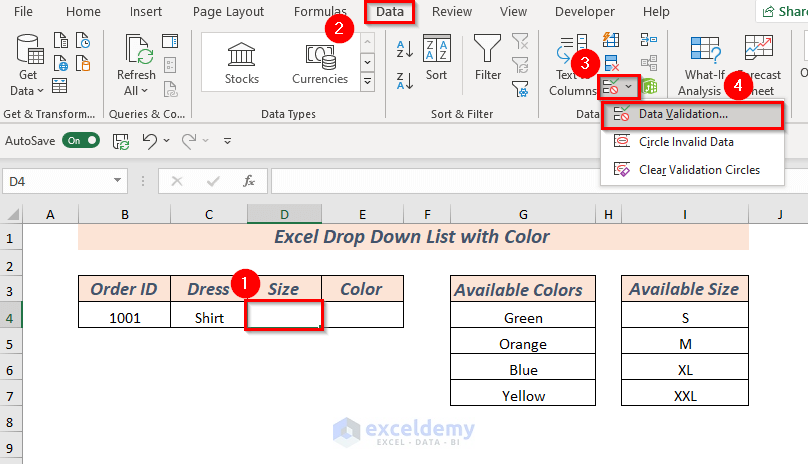The height and width of the screenshot is (464, 808).
Task: Switch to the Formulas tab
Action: coord(320,11)
